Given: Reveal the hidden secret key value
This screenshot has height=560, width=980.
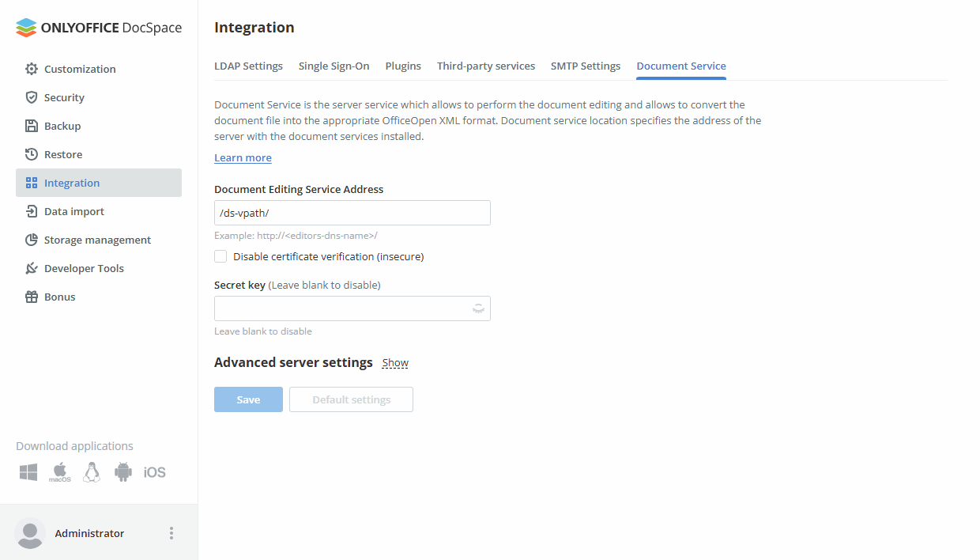Looking at the screenshot, I should (477, 308).
